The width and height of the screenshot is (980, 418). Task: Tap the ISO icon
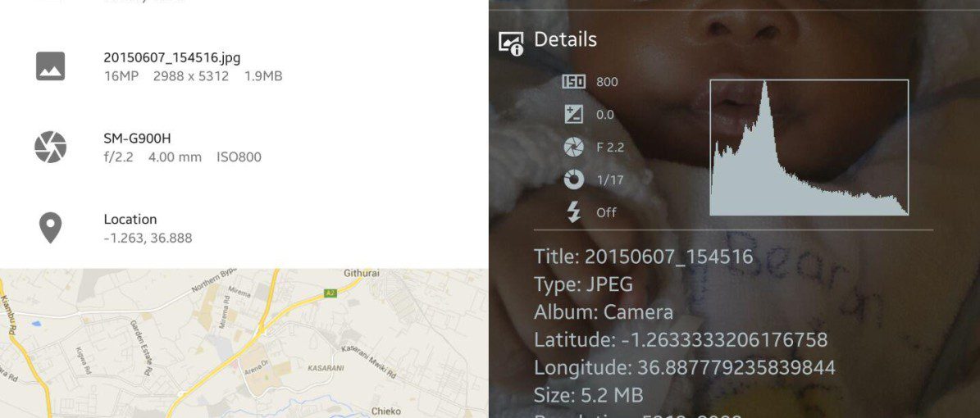click(x=573, y=82)
